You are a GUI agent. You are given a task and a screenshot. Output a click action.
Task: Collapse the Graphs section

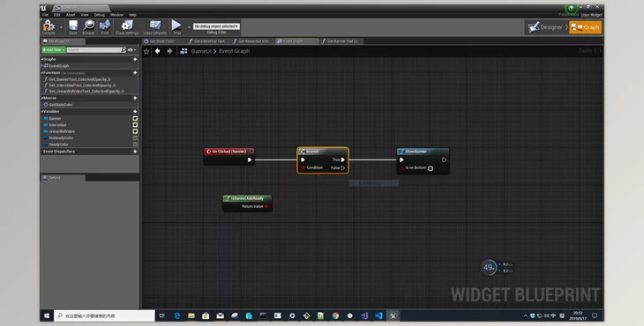tap(41, 59)
